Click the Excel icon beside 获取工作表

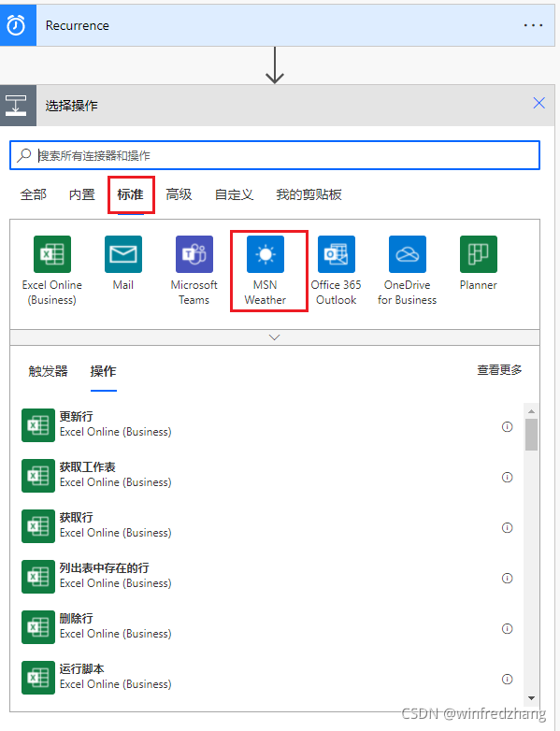pyautogui.click(x=38, y=476)
